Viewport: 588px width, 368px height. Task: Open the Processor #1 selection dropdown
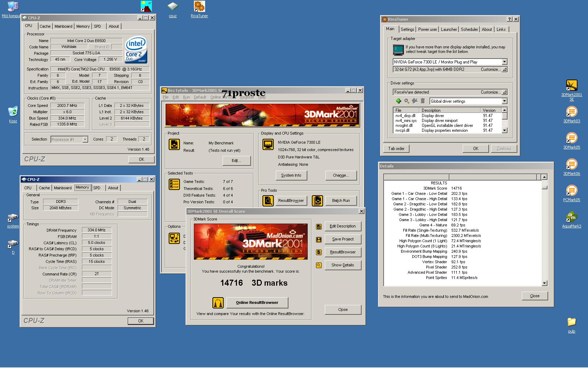click(85, 139)
